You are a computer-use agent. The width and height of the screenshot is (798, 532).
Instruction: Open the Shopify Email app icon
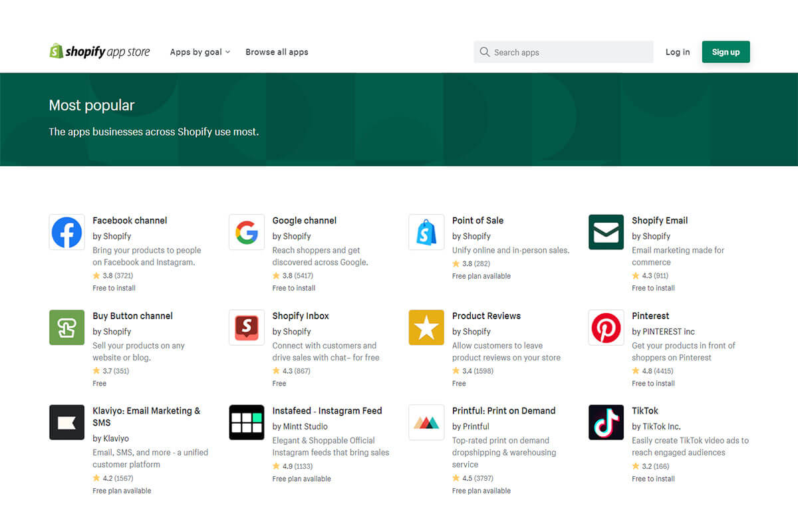point(606,232)
